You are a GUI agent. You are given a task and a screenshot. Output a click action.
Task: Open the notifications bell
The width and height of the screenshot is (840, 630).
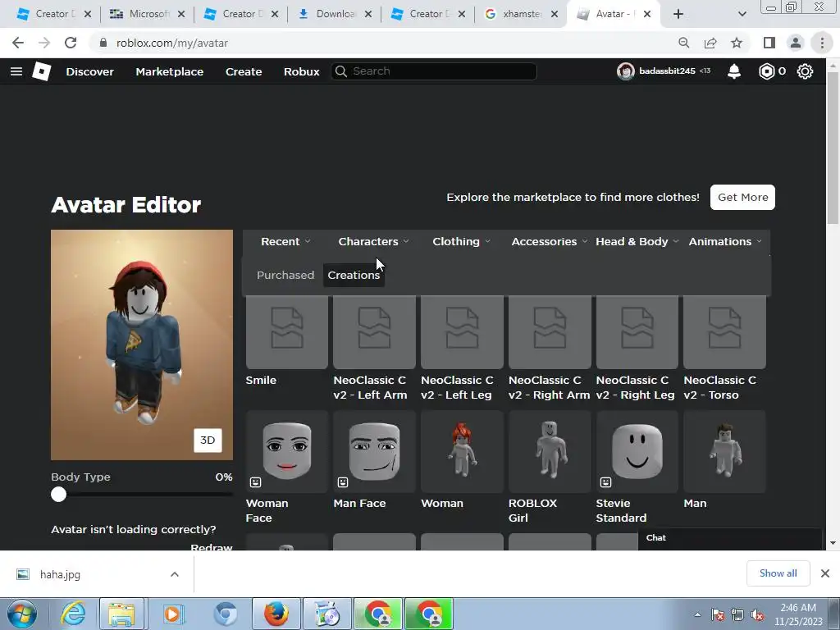tap(734, 71)
